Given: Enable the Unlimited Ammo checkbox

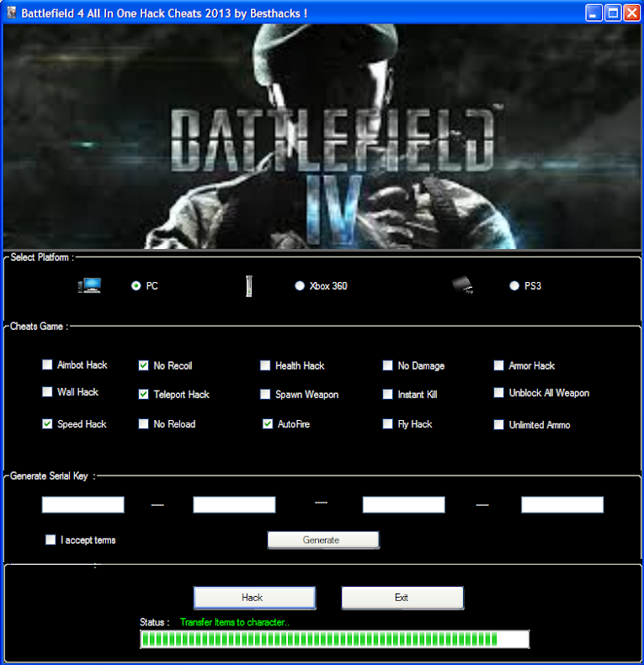Looking at the screenshot, I should tap(499, 425).
